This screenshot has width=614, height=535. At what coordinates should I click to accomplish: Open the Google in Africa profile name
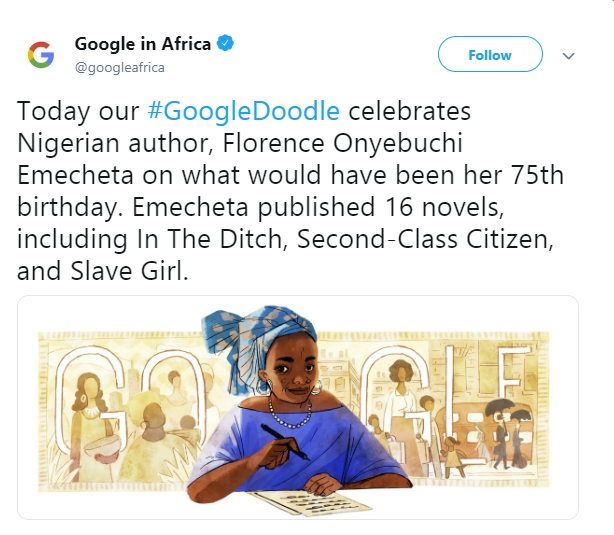pyautogui.click(x=143, y=44)
